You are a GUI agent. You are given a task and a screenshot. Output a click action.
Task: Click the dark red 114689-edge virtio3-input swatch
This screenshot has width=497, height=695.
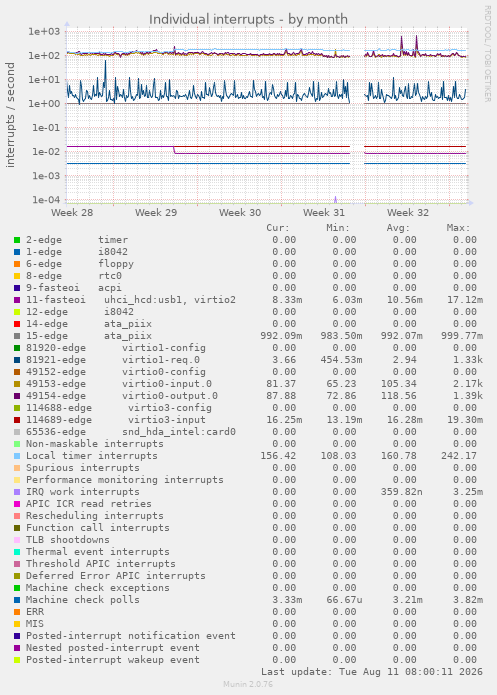[17, 420]
